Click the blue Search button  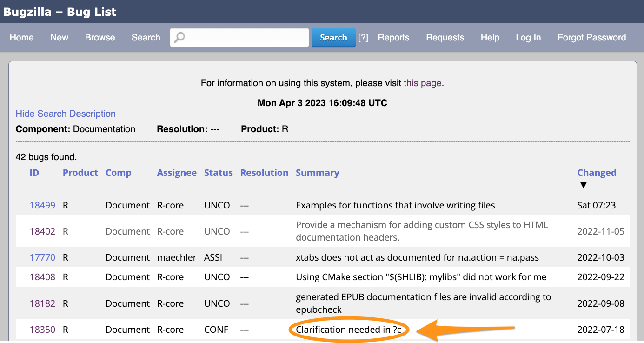pyautogui.click(x=333, y=38)
